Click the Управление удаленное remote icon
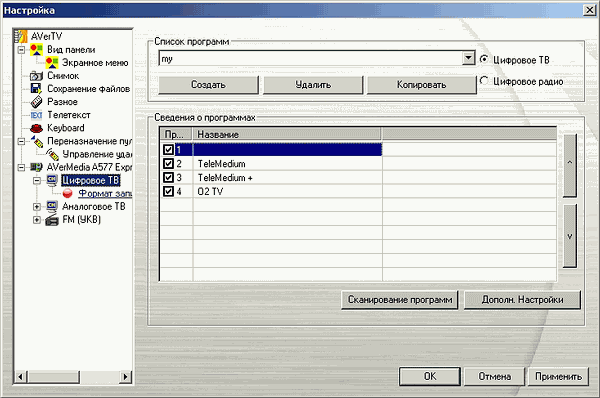This screenshot has width=600, height=398. [x=52, y=154]
